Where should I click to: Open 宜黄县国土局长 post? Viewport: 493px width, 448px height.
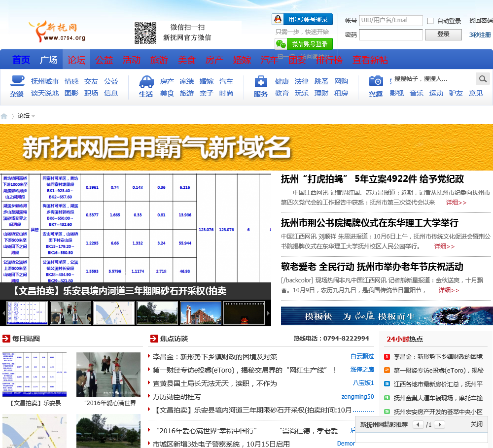coord(215,383)
